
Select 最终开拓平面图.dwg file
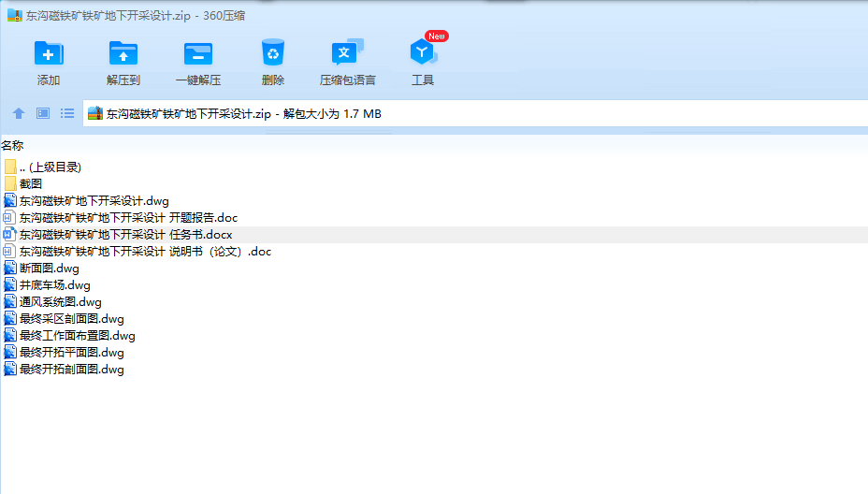pyautogui.click(x=71, y=353)
